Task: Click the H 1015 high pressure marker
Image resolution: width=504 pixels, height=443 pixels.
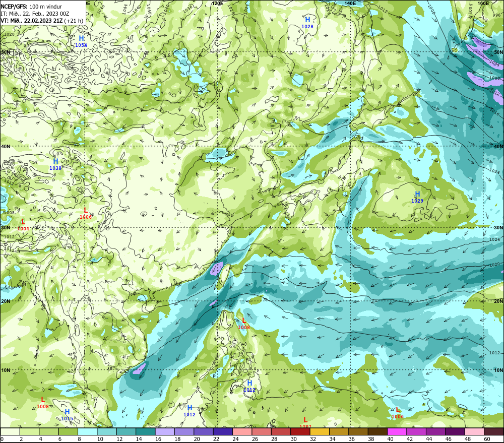Action: [67, 415]
